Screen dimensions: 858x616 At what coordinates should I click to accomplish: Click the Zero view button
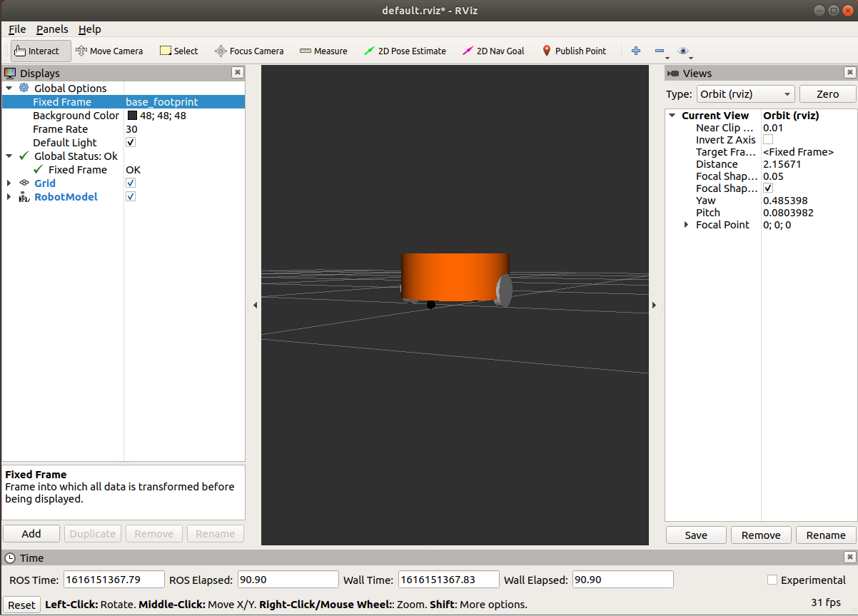828,94
